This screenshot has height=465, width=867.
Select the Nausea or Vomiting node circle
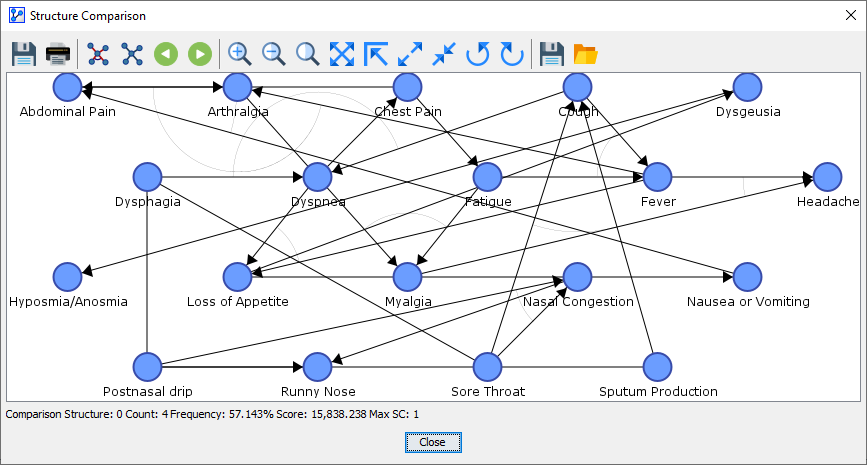748,277
